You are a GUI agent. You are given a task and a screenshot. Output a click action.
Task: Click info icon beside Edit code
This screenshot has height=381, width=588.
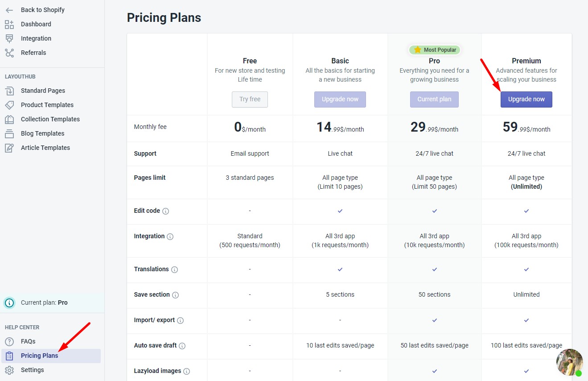(166, 211)
